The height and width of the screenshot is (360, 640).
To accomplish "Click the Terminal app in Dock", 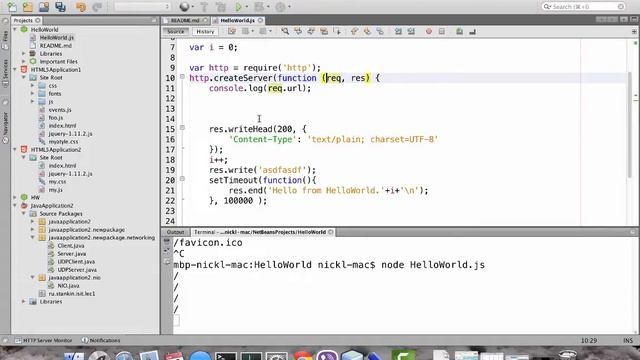I will point(226,356).
